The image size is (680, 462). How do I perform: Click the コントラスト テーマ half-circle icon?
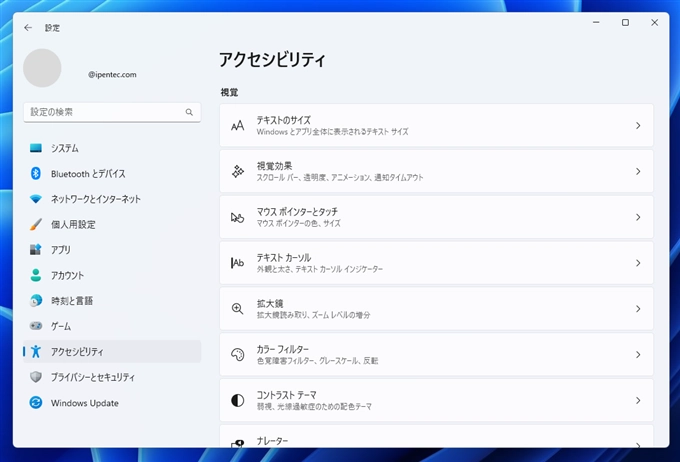point(237,400)
